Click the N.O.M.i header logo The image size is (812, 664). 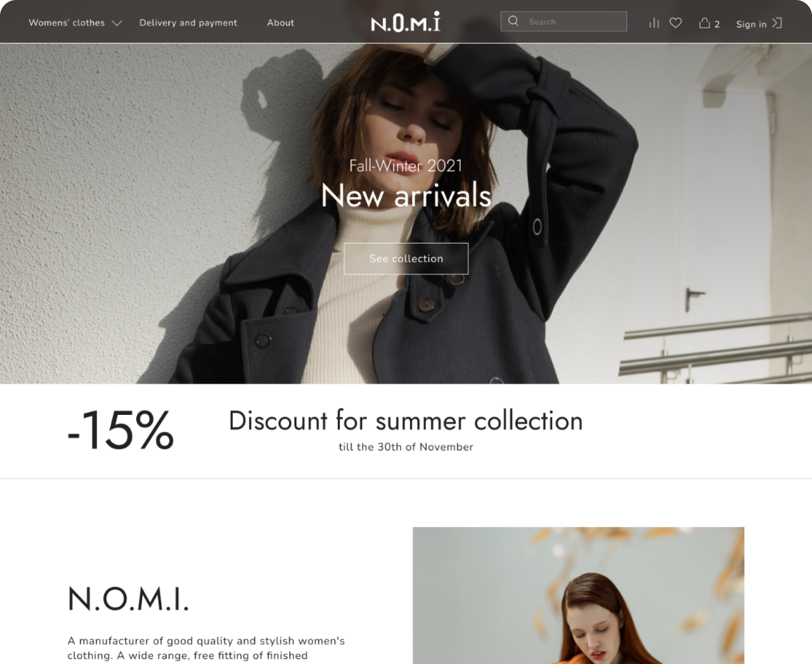pos(405,22)
